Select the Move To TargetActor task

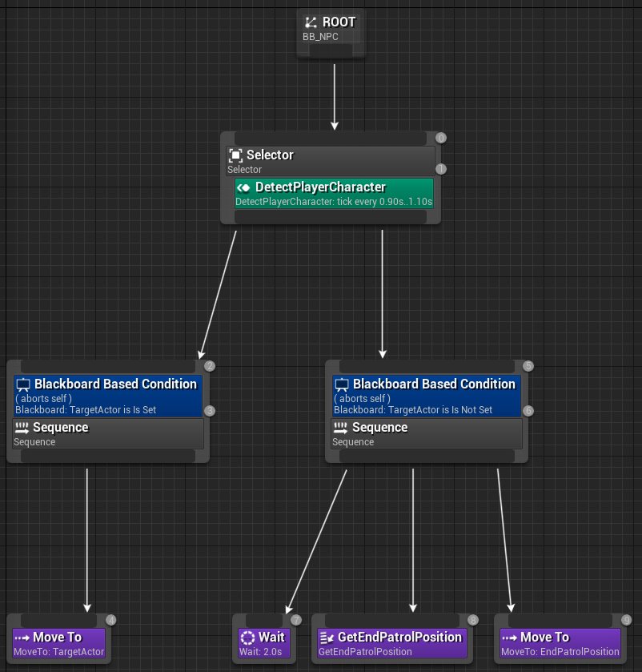[x=58, y=643]
